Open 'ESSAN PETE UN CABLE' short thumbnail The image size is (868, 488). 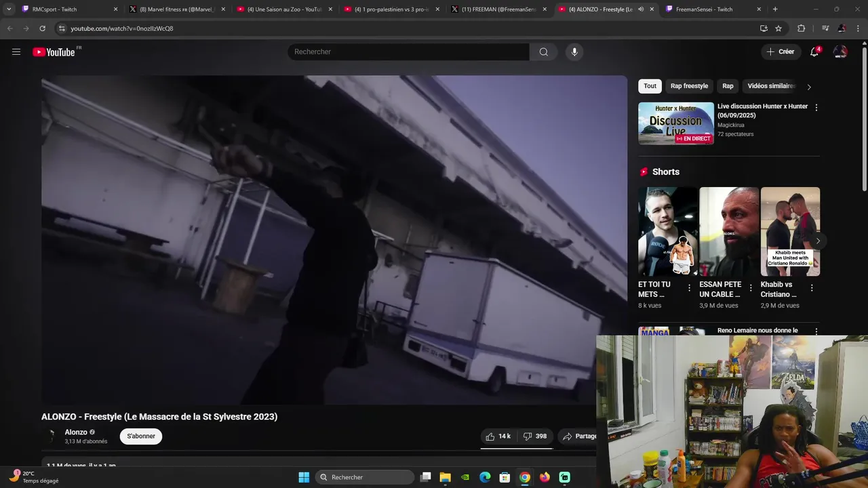[729, 231]
